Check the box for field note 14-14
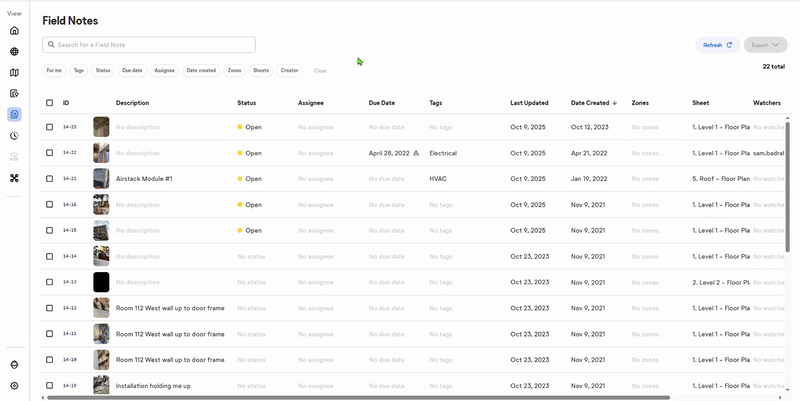800x401 pixels. click(x=49, y=256)
